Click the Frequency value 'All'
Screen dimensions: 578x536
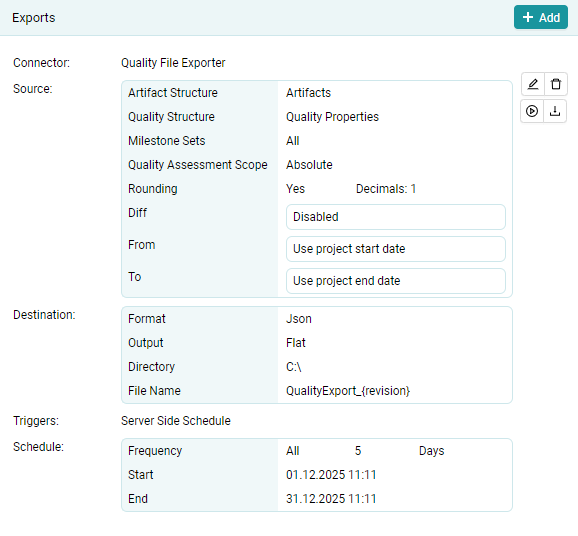[x=293, y=451]
